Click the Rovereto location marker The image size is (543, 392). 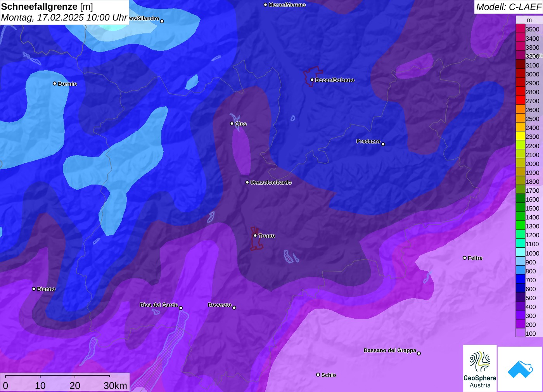[234, 307]
